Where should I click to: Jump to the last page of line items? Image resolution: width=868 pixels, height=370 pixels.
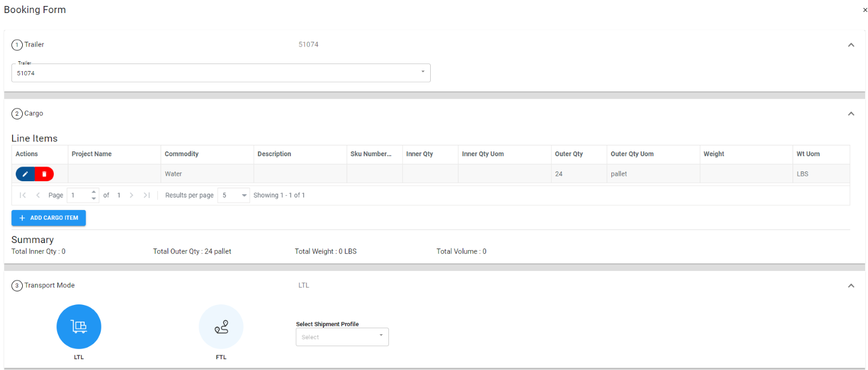point(146,195)
